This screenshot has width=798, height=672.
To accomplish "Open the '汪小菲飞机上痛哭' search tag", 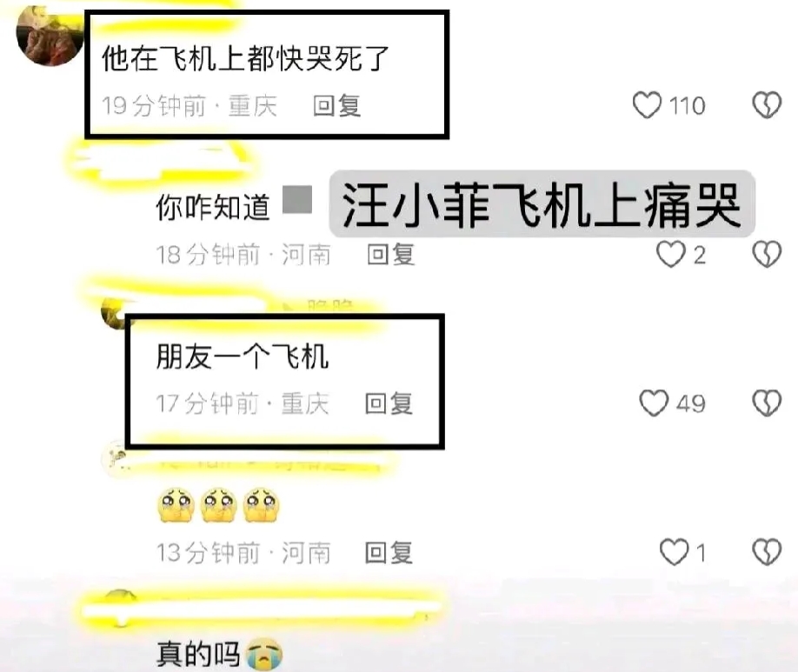I will pos(542,204).
